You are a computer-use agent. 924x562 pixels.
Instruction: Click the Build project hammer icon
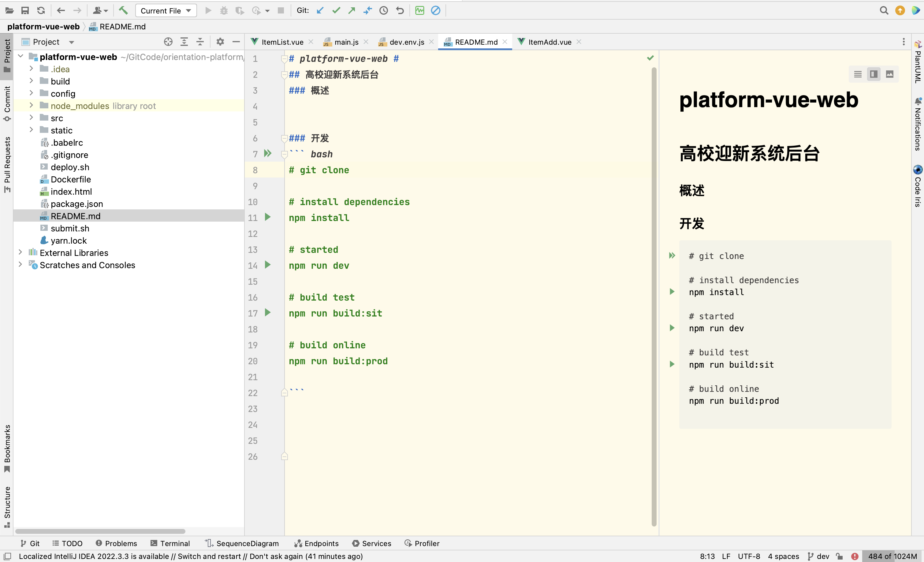pos(123,10)
